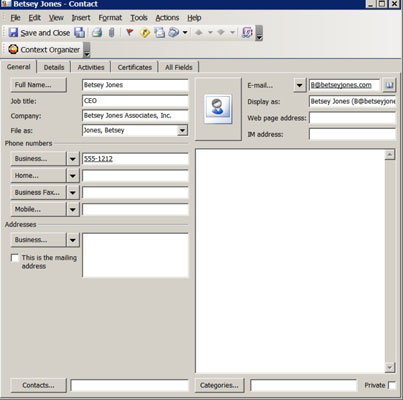The height and width of the screenshot is (400, 403).
Task: Click the notes area scrollbar down arrow
Action: 390,367
